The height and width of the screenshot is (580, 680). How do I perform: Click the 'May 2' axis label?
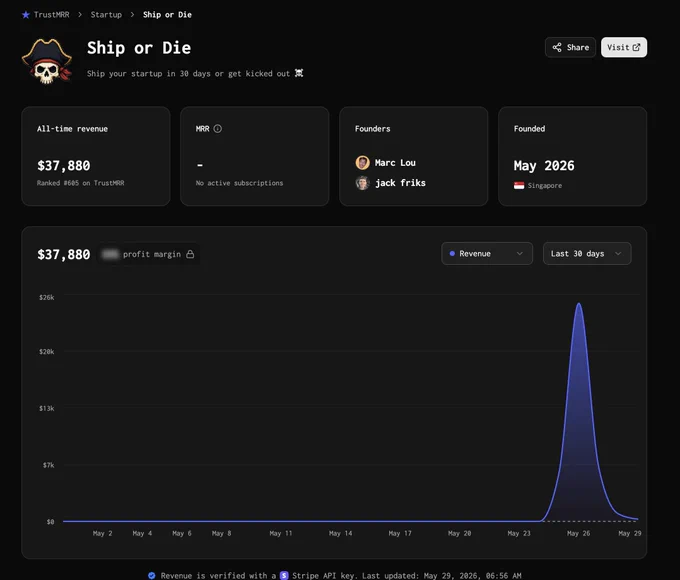[102, 533]
